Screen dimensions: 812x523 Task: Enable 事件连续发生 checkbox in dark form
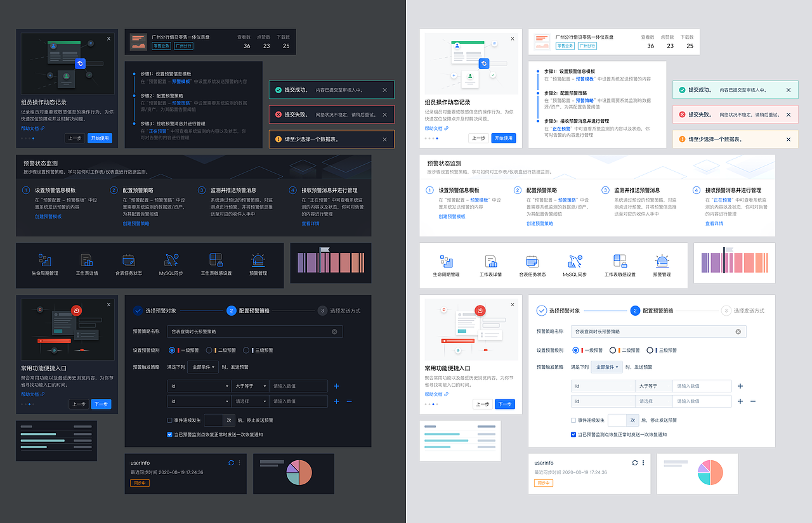click(170, 420)
